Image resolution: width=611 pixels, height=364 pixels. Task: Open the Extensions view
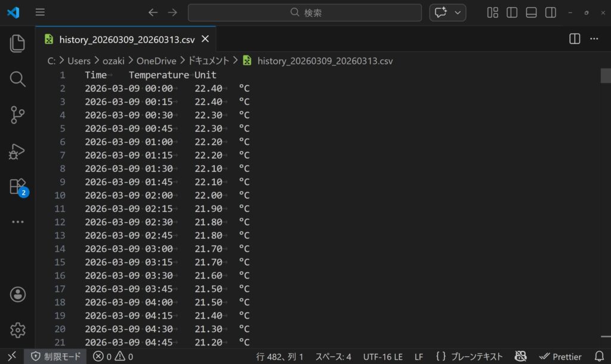17,187
